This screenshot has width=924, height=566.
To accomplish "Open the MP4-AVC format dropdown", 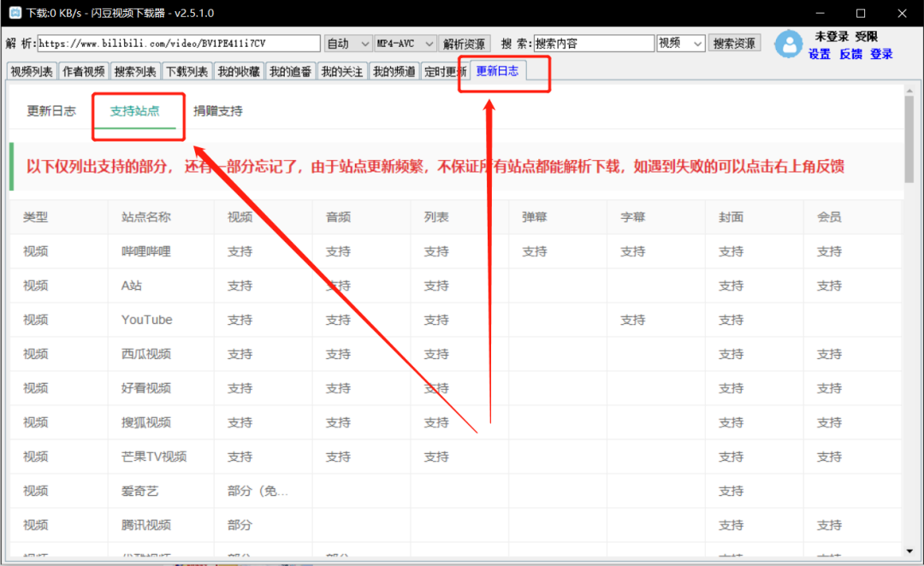I will 406,44.
